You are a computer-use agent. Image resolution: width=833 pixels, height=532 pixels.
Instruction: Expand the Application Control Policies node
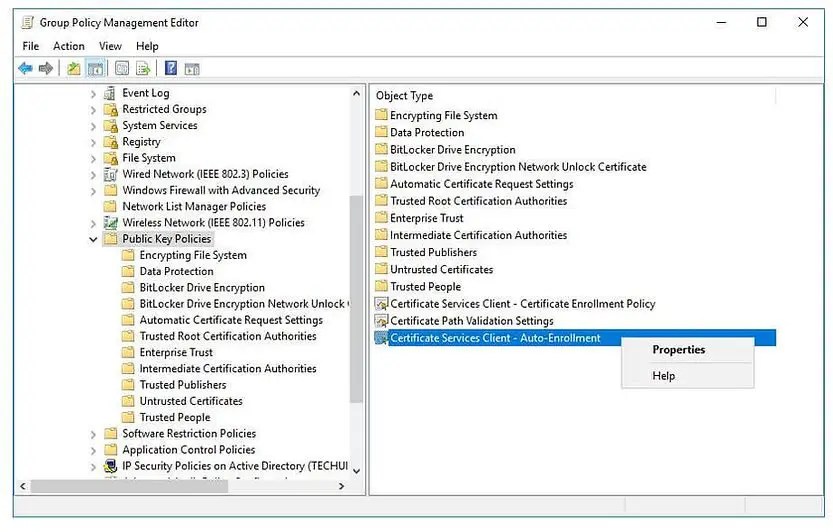click(93, 451)
